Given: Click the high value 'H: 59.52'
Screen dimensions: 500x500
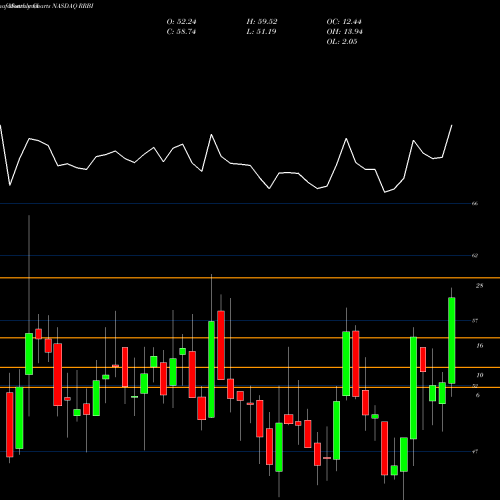Looking at the screenshot, I should point(262,22).
